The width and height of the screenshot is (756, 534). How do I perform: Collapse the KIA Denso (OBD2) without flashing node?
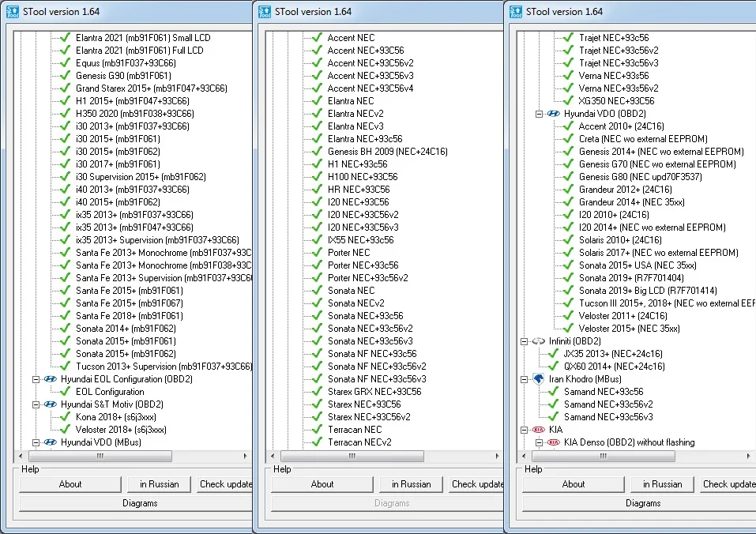coord(539,442)
